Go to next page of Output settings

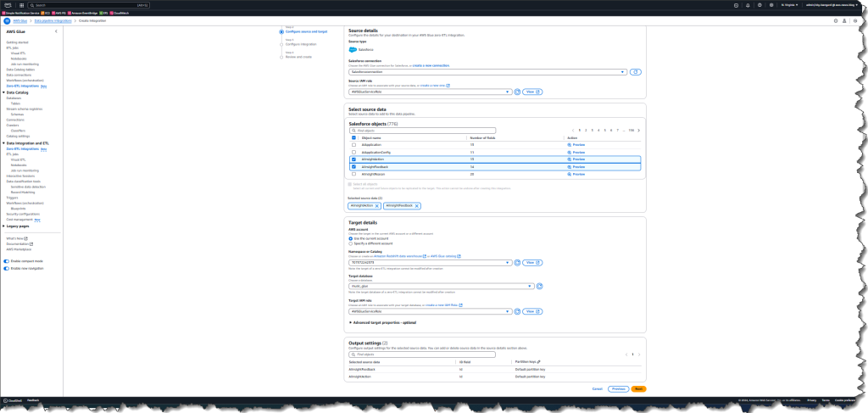639,354
